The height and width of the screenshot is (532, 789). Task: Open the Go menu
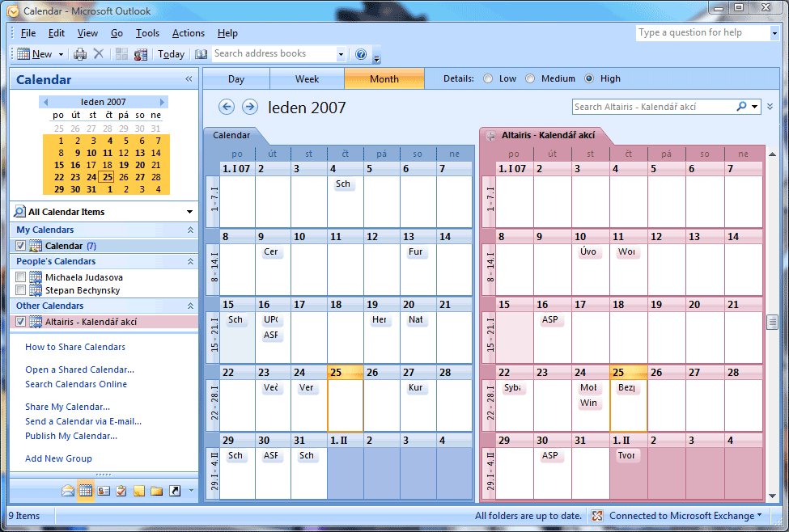pos(117,33)
